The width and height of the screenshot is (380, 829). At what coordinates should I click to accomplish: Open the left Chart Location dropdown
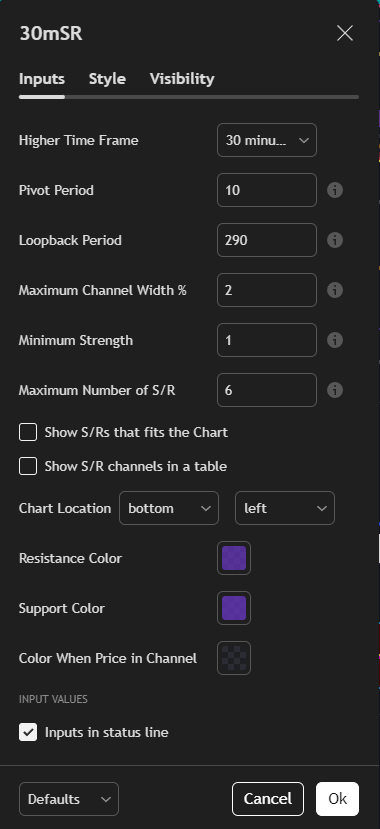(x=285, y=508)
